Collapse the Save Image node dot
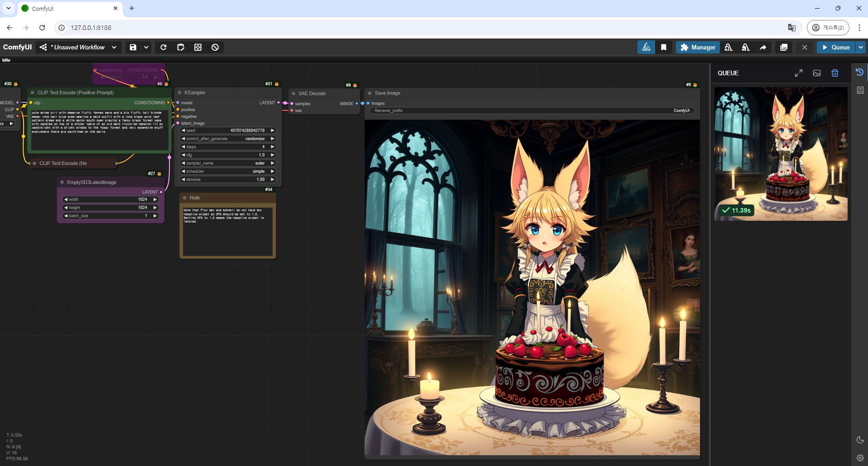 (x=370, y=93)
